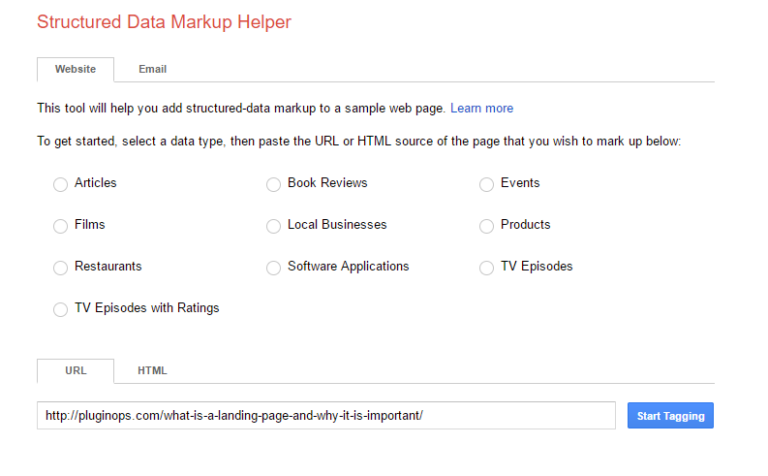The image size is (768, 476).
Task: Switch to the Email tab
Action: (x=152, y=69)
